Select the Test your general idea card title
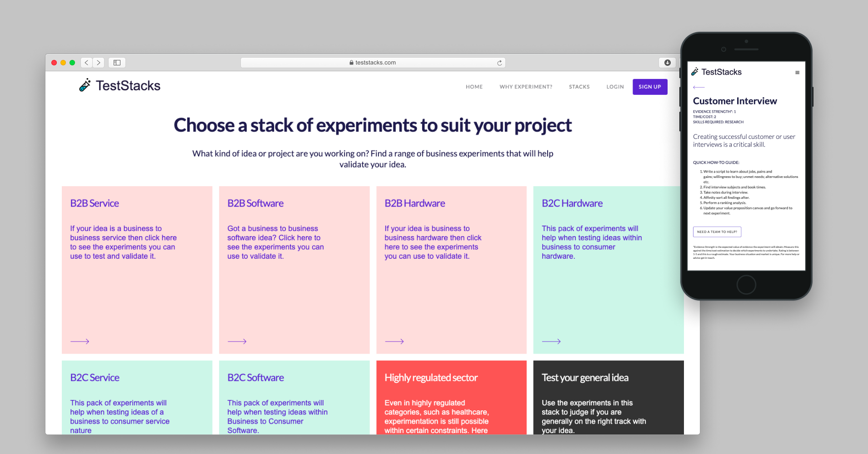Screen dimensions: 868x454 click(x=585, y=378)
